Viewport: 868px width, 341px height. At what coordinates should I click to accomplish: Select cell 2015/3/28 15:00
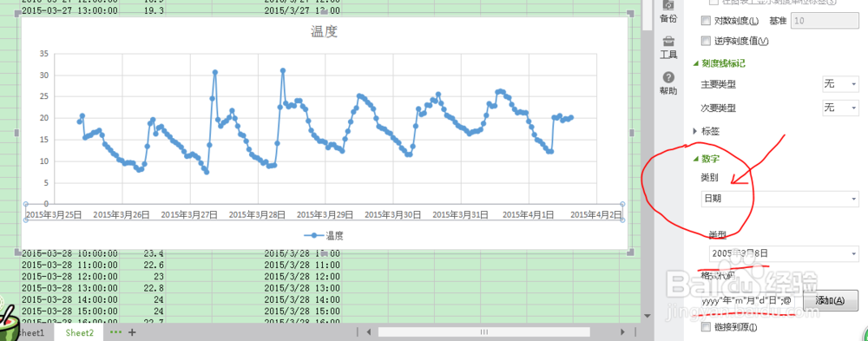click(x=302, y=311)
